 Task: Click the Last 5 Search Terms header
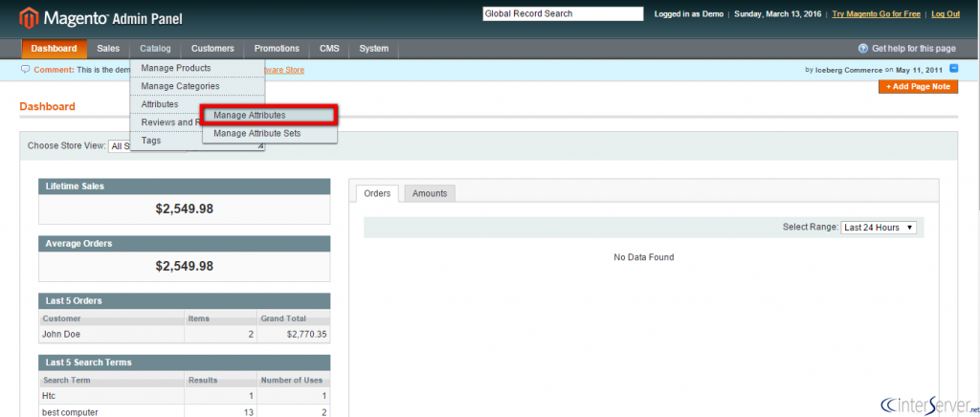185,362
